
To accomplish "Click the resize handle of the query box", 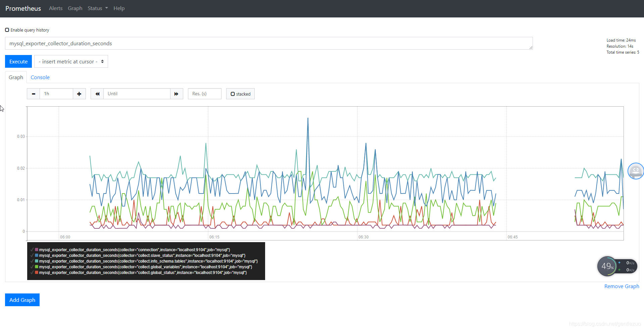I will [531, 48].
